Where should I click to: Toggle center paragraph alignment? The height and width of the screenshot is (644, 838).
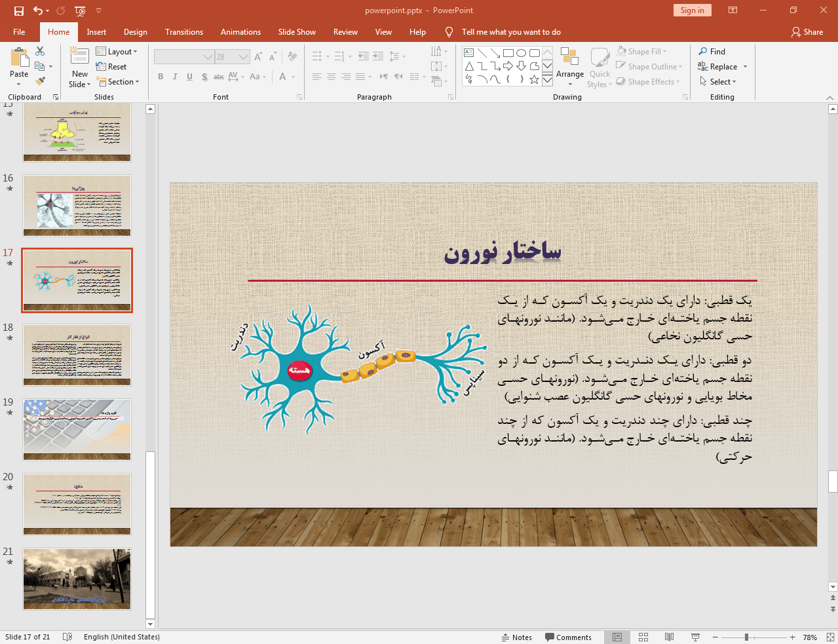[x=332, y=77]
